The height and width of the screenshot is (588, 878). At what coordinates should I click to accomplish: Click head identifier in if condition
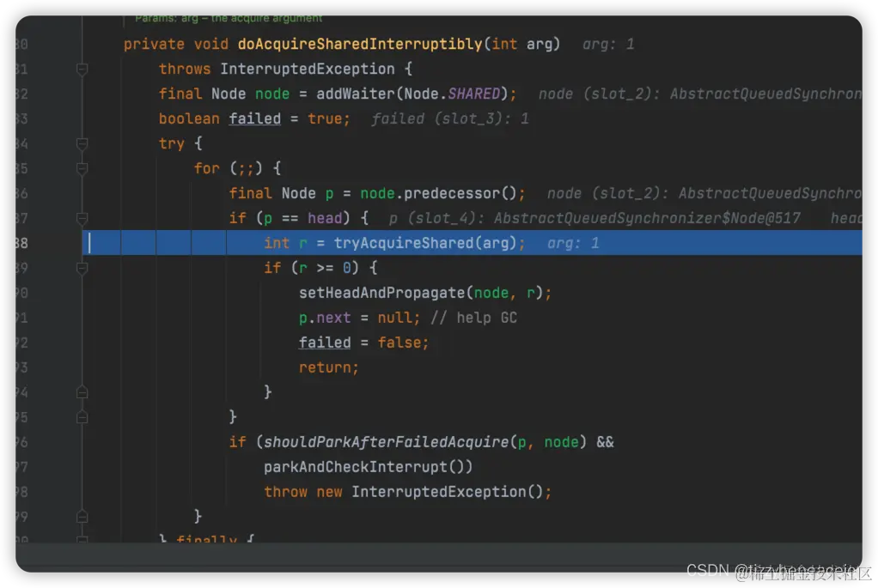click(x=325, y=218)
